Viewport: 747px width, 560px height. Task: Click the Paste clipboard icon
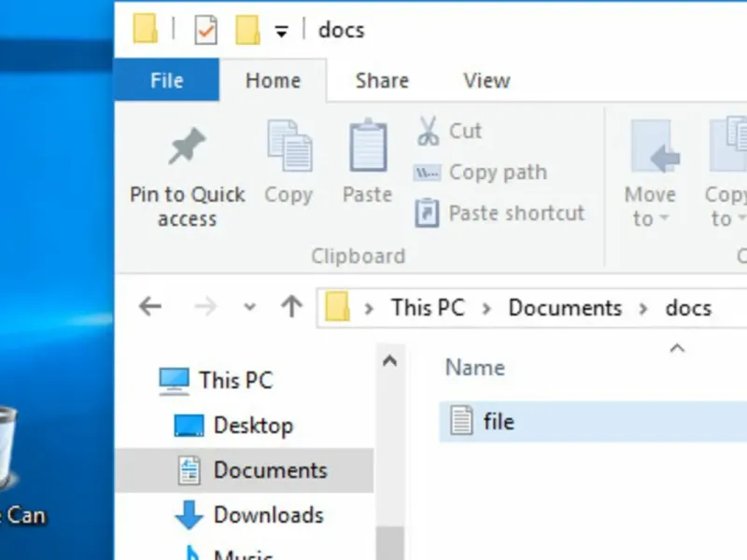pos(368,146)
